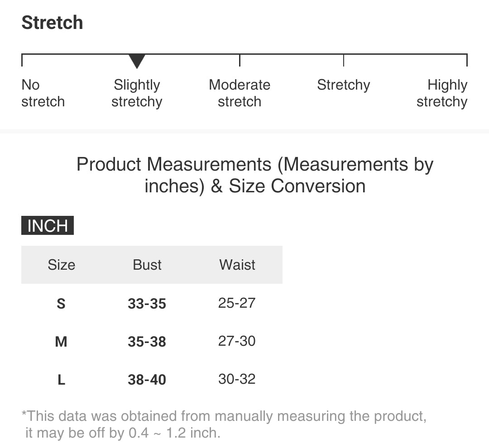Click the 25-27 waist measurement
Screen dimensions: 489x448
(237, 303)
